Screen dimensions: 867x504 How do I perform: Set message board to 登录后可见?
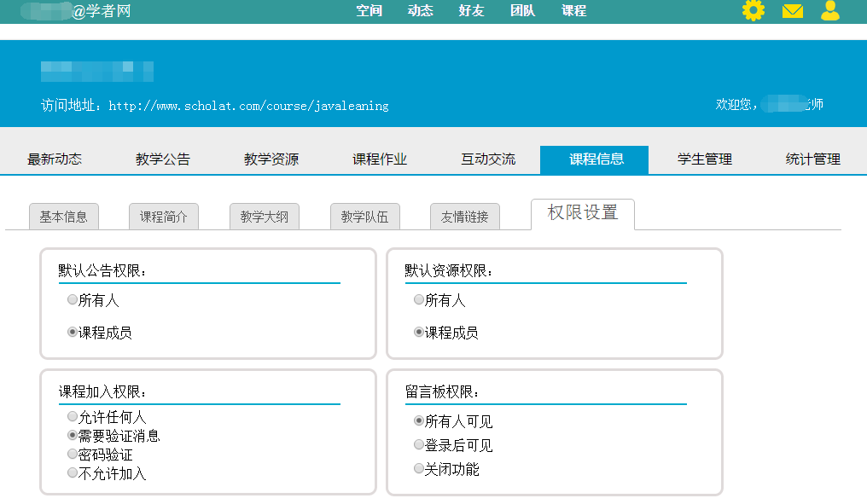(419, 445)
